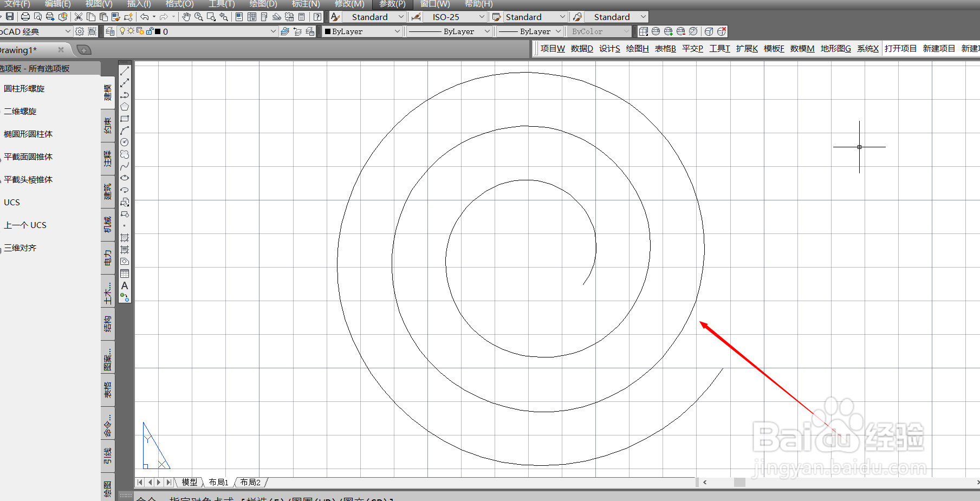Switch to the 模型 model tab

(190, 482)
